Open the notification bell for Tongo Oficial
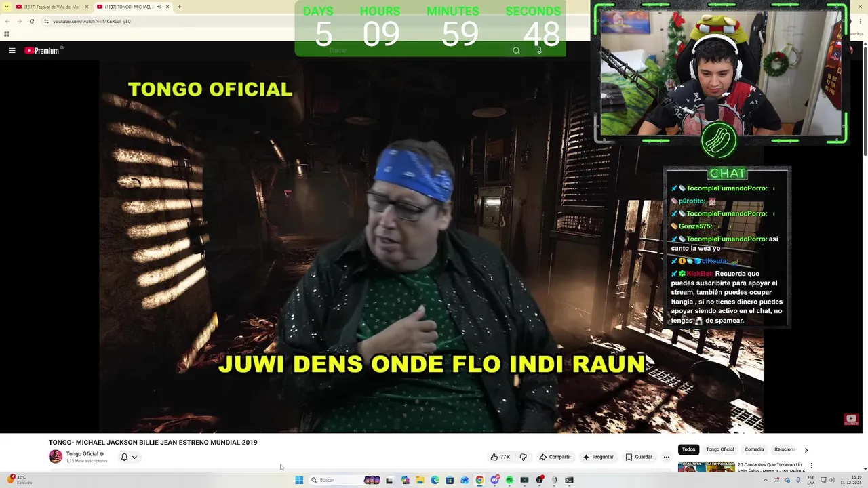 pyautogui.click(x=124, y=457)
